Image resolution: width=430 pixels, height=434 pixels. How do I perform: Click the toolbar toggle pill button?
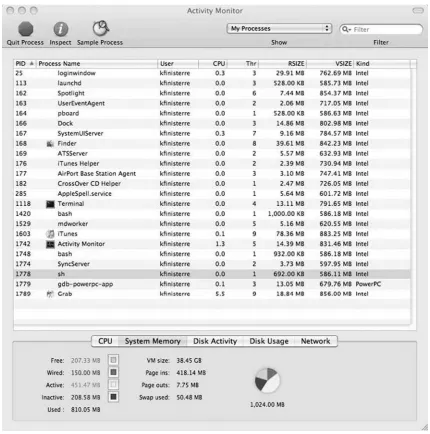click(418, 11)
